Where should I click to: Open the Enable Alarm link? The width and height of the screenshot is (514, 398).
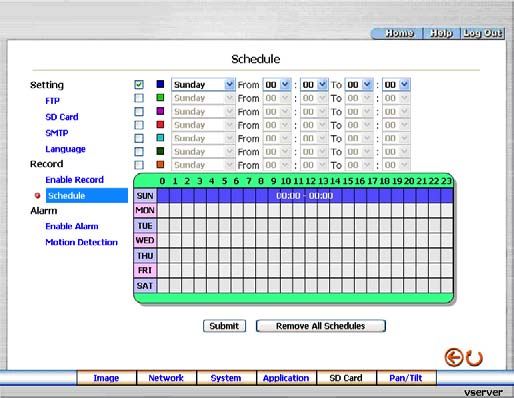(x=72, y=226)
